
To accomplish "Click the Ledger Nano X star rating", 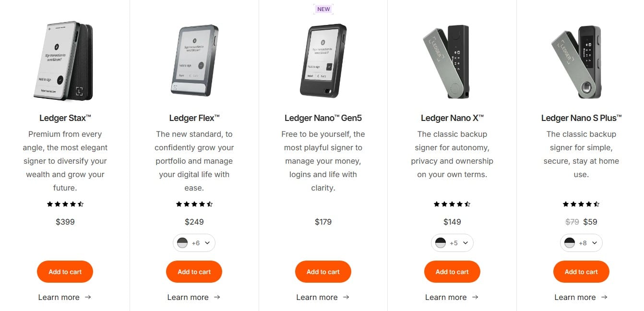I will click(x=452, y=204).
